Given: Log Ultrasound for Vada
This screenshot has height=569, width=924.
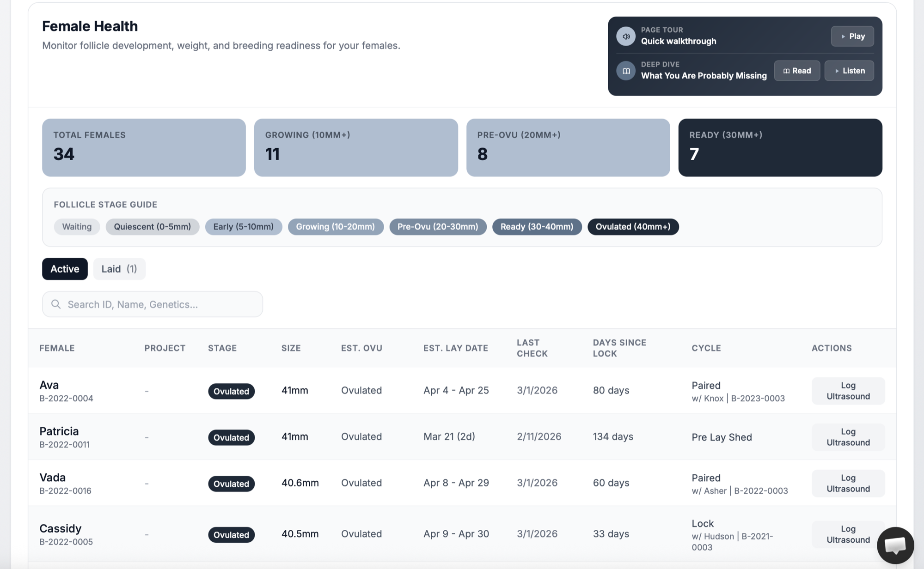Looking at the screenshot, I should [848, 483].
